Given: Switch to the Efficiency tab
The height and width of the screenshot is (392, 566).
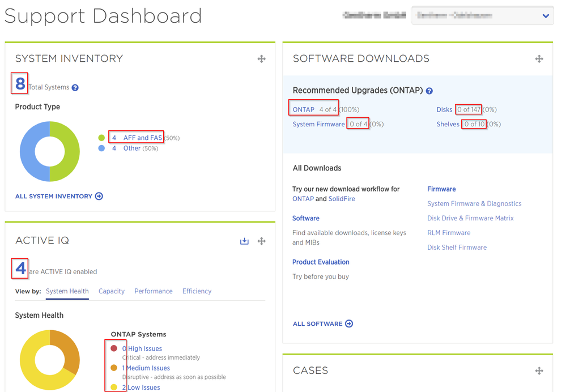Looking at the screenshot, I should [197, 291].
